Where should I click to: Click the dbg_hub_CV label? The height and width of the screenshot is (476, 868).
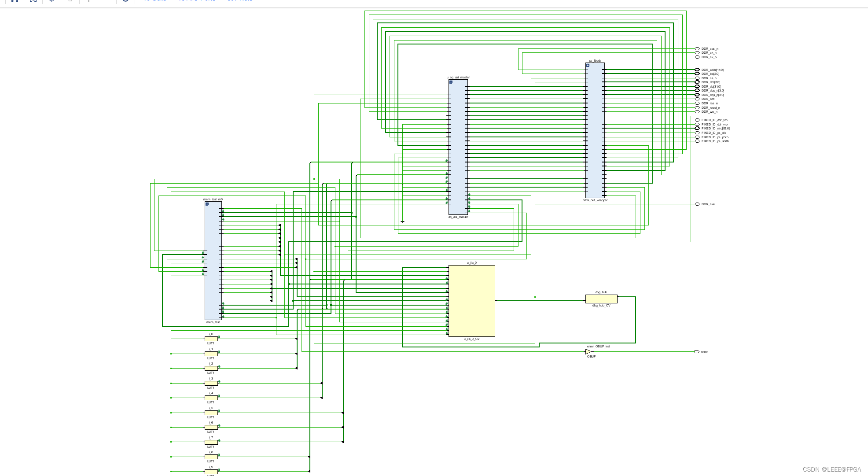click(x=601, y=306)
